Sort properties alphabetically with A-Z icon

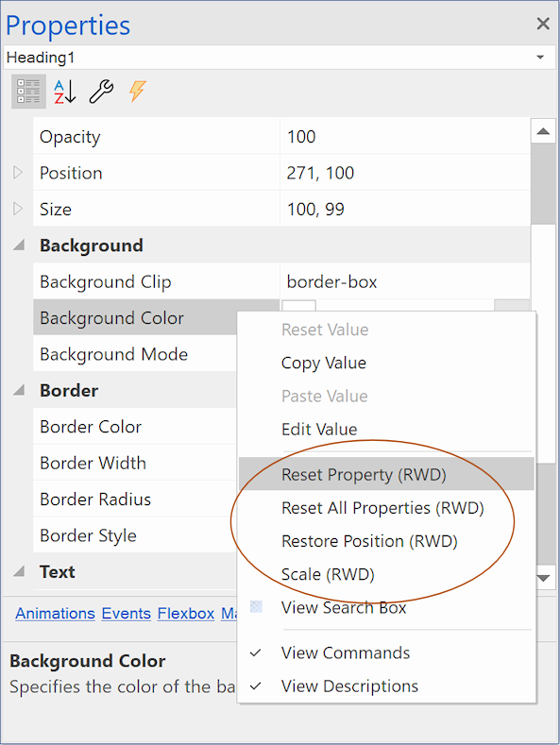pos(64,92)
